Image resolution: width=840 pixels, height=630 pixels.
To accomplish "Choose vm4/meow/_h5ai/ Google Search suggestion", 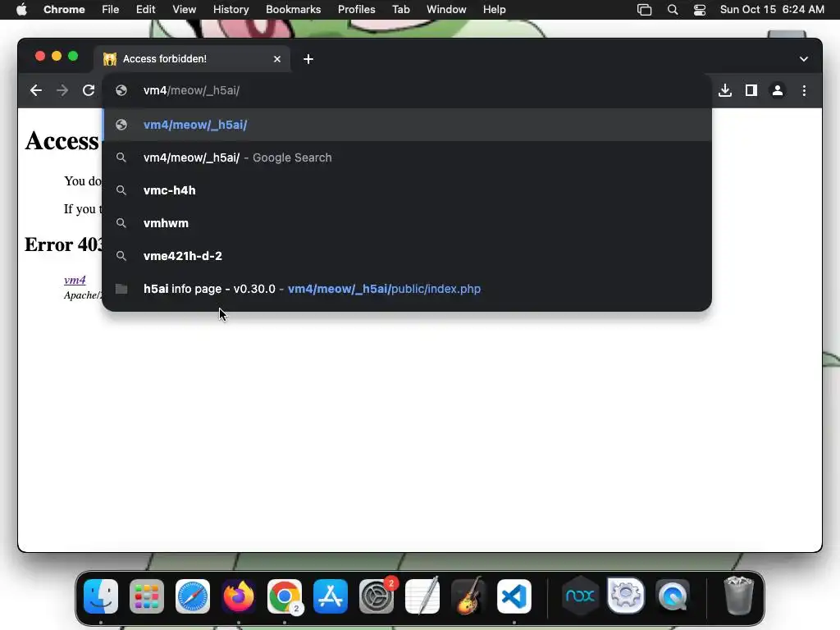I will (407, 157).
